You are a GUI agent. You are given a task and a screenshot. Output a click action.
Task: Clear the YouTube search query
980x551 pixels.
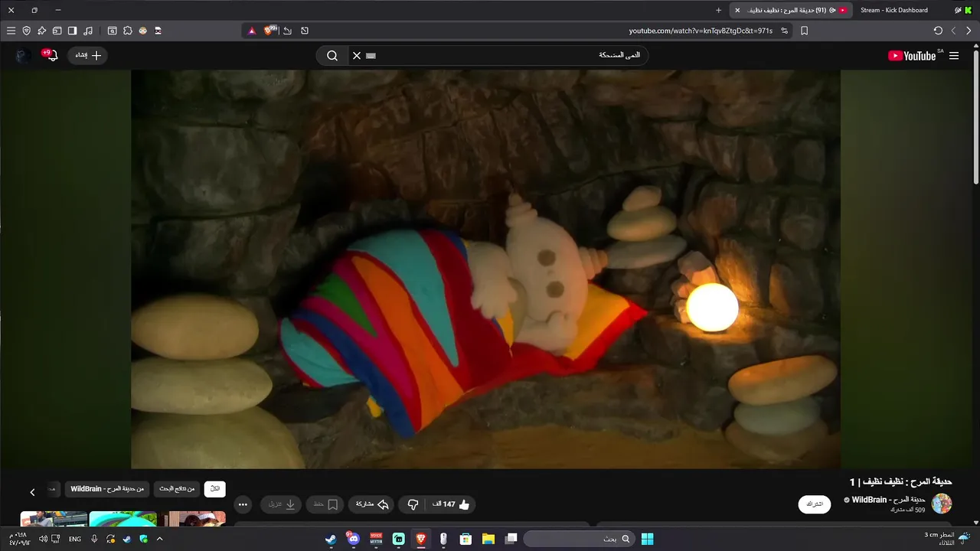[x=356, y=55]
